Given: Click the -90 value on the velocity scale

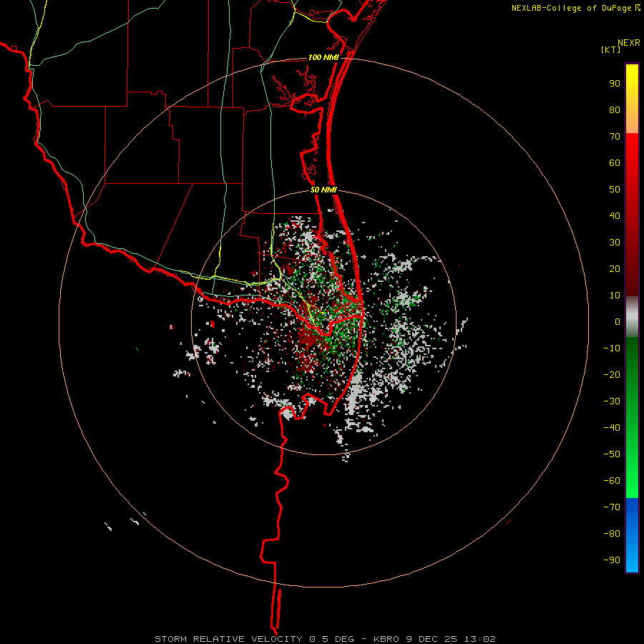Looking at the screenshot, I should tap(612, 560).
